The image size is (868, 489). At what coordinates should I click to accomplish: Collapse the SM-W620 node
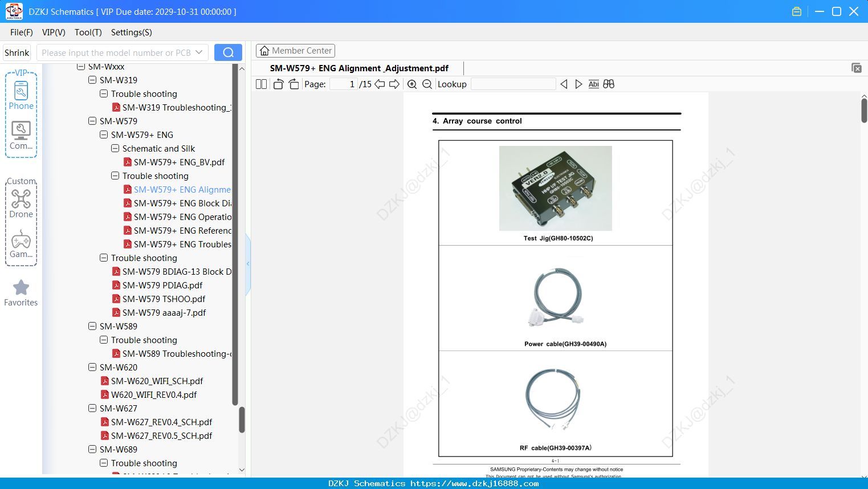click(x=92, y=368)
